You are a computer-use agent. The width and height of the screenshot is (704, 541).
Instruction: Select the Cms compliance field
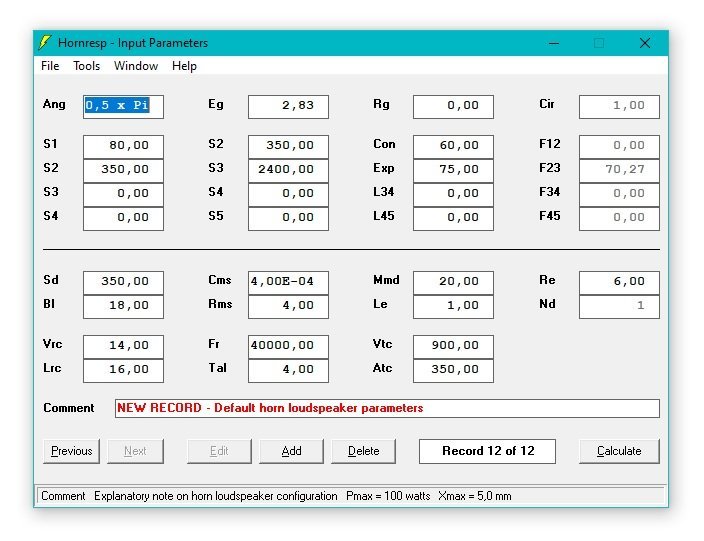click(288, 282)
